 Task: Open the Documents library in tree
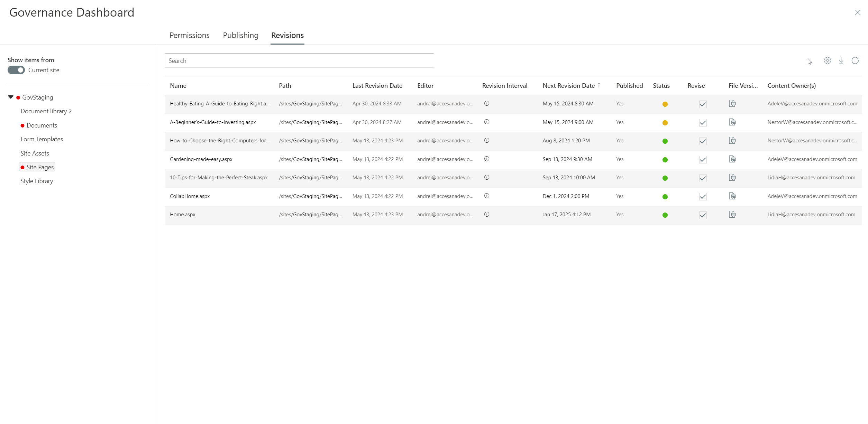point(42,125)
